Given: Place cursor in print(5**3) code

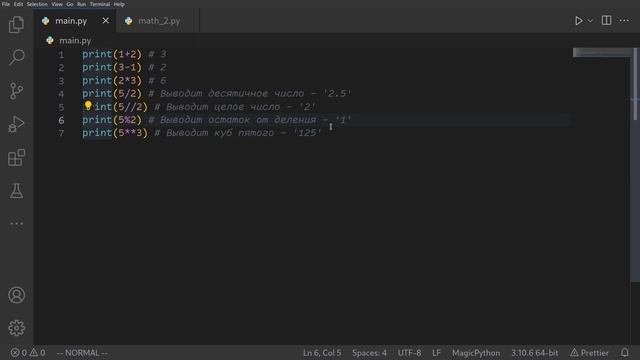Looking at the screenshot, I should [115, 133].
